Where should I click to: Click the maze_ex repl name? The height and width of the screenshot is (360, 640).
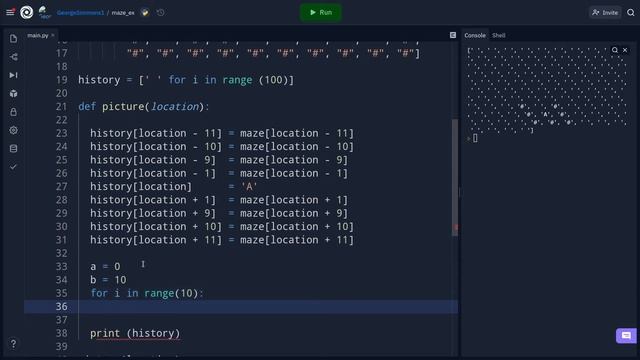(123, 13)
